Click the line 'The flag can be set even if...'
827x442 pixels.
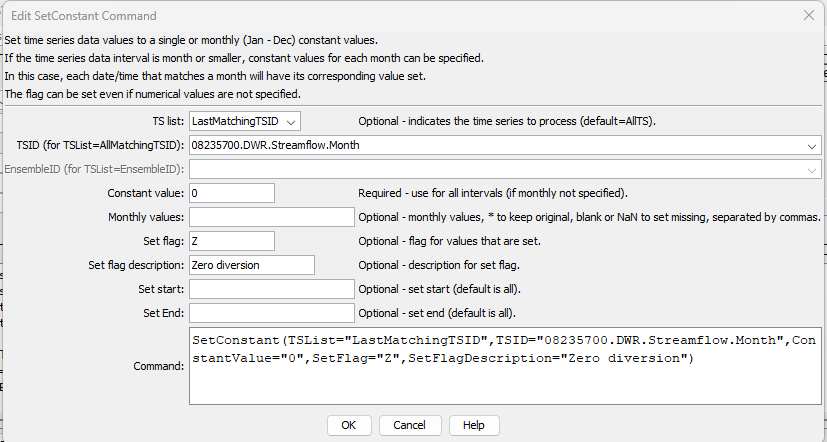(152, 94)
